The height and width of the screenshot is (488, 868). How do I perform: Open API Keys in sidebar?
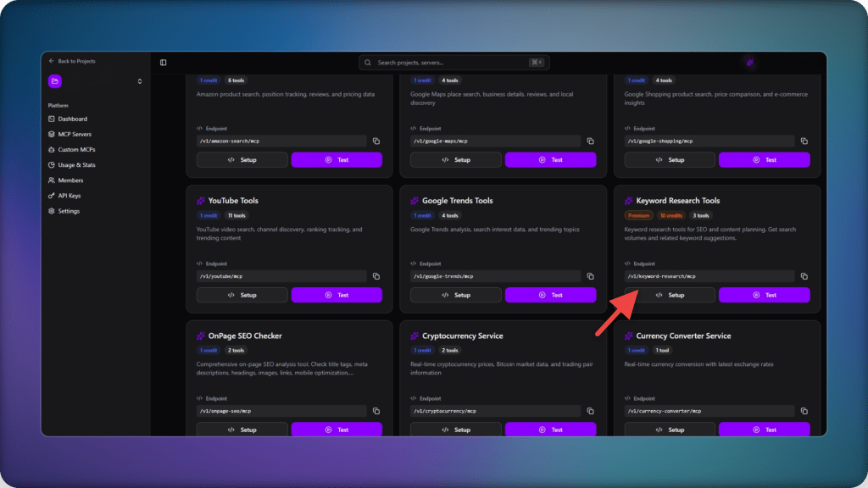70,196
